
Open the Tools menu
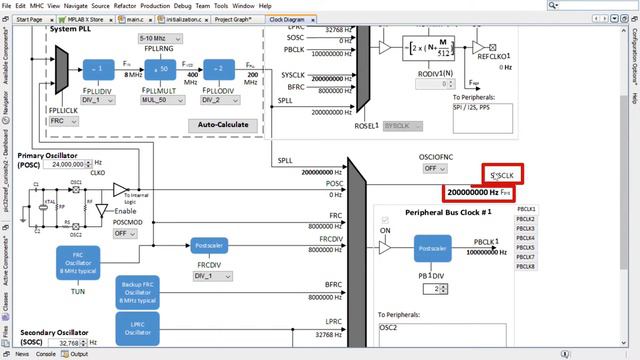[221, 6]
